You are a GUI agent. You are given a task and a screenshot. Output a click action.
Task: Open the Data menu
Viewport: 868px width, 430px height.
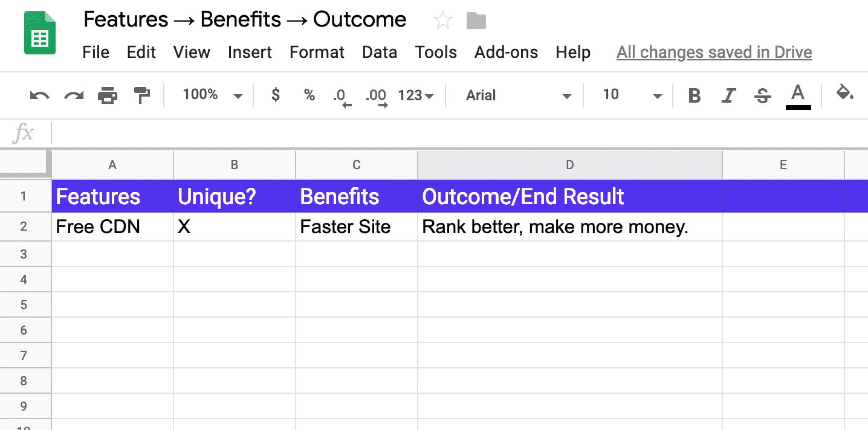(x=379, y=53)
